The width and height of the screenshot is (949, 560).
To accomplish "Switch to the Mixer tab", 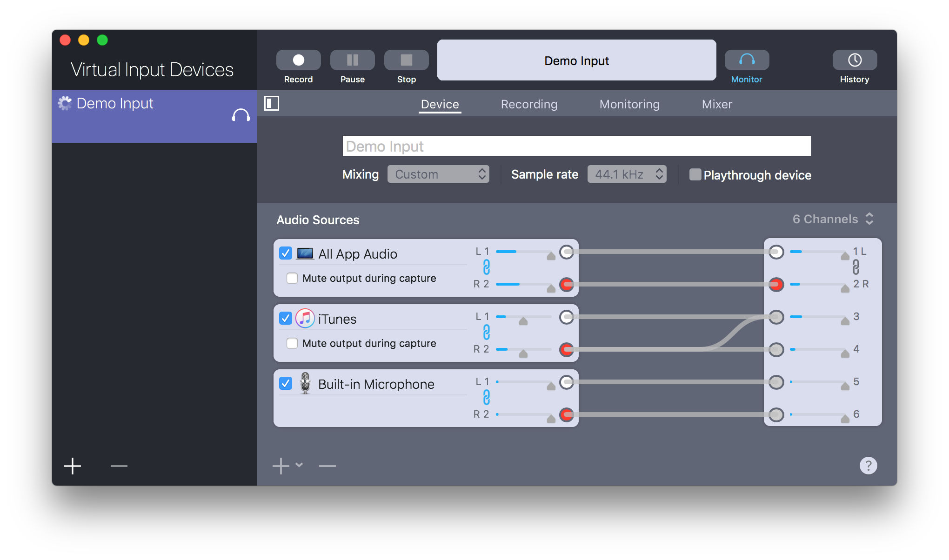I will click(x=717, y=104).
